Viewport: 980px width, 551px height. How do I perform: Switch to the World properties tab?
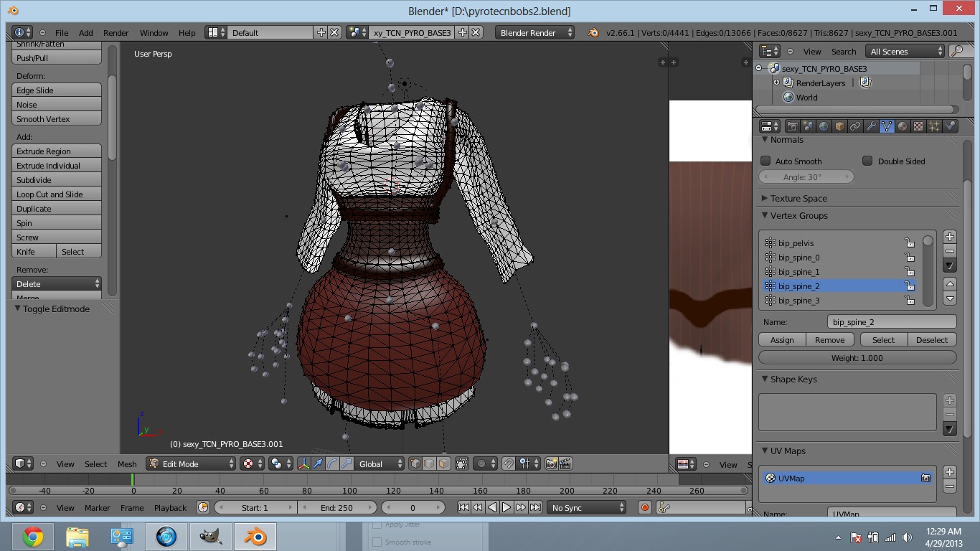824,126
